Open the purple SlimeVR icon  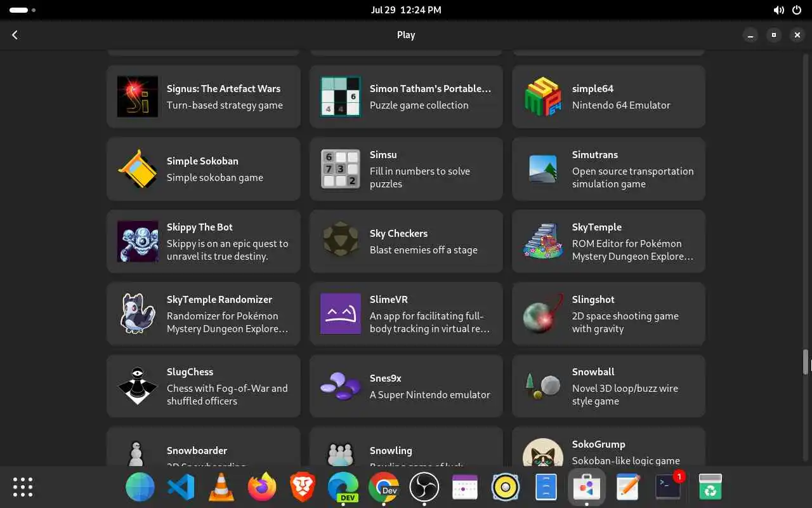click(341, 314)
